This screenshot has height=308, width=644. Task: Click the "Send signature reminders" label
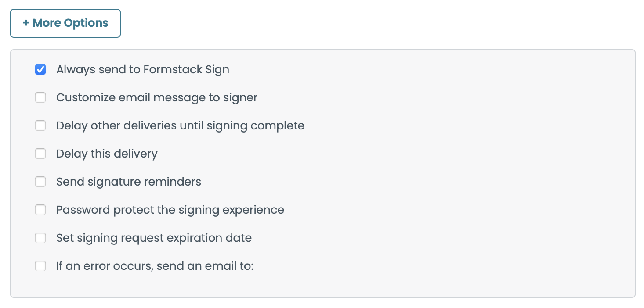[128, 182]
